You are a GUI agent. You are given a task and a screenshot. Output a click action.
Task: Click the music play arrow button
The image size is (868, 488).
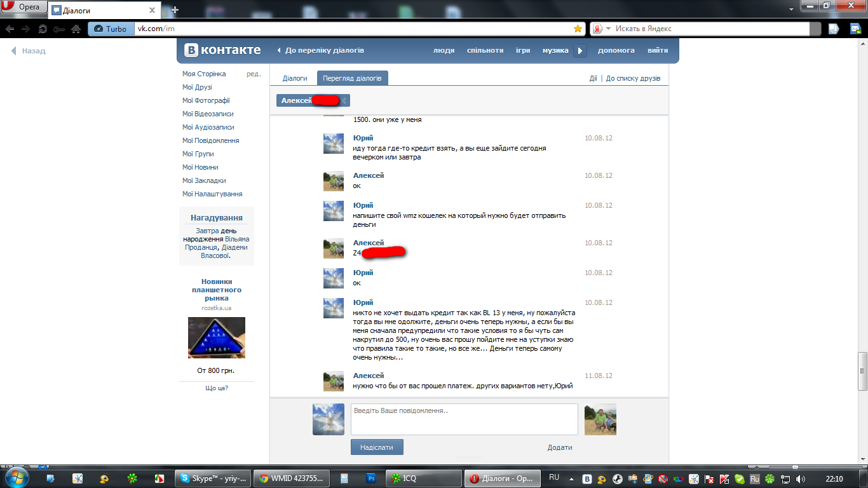(580, 51)
